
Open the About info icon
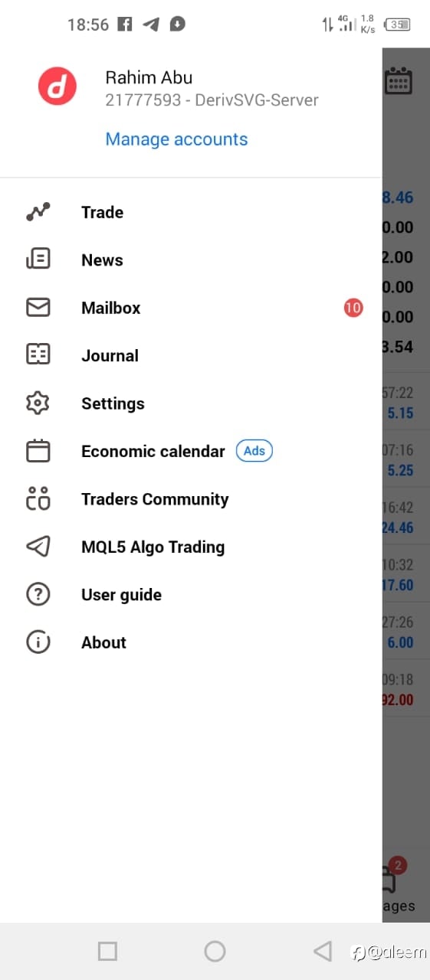[x=38, y=642]
